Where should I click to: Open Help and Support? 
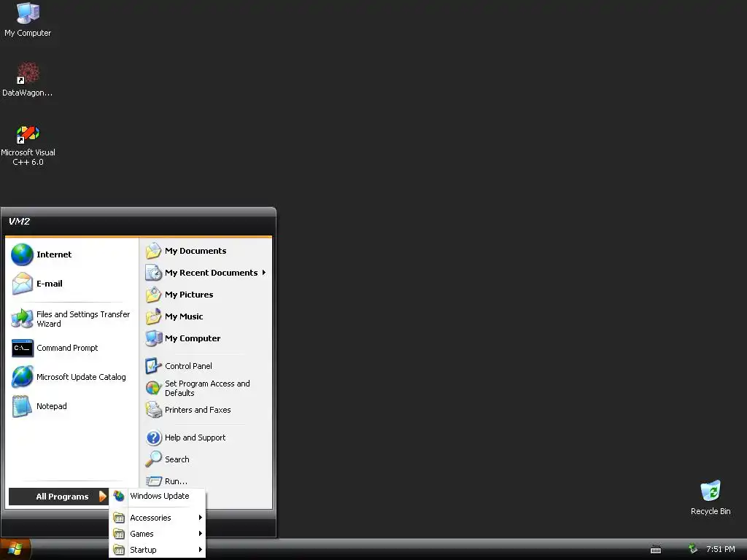(206, 437)
